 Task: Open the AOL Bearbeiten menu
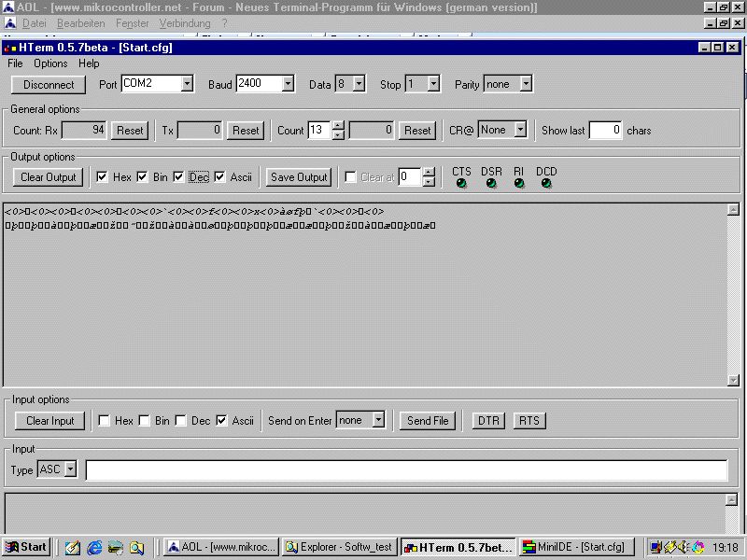pos(81,23)
